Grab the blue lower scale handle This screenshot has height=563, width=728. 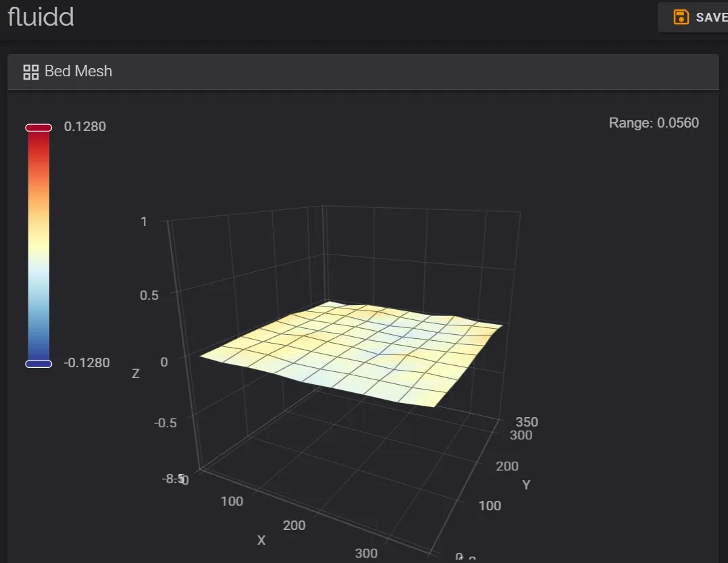(38, 364)
